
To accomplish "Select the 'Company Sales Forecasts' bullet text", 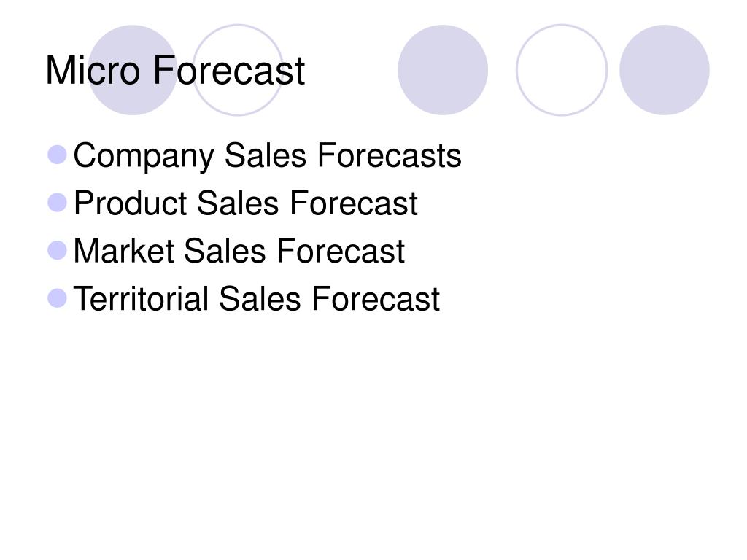I will 267,156.
